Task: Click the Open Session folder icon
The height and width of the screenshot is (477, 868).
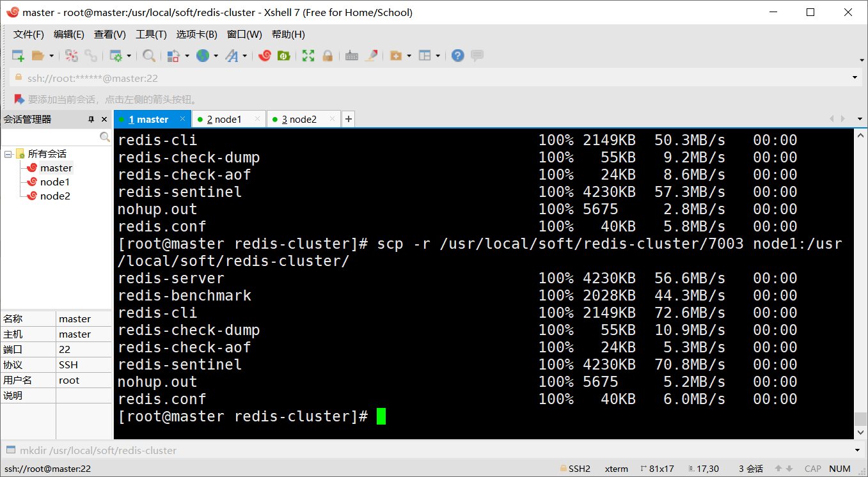Action: [38, 56]
